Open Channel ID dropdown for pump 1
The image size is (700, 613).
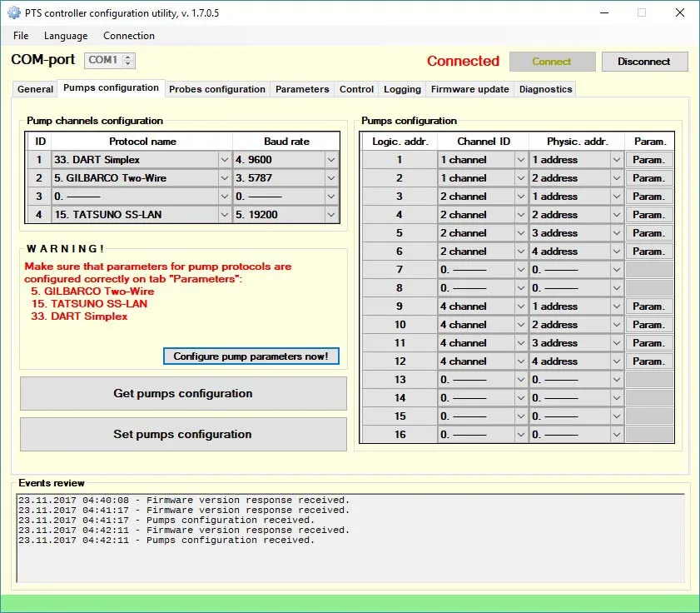(x=521, y=160)
